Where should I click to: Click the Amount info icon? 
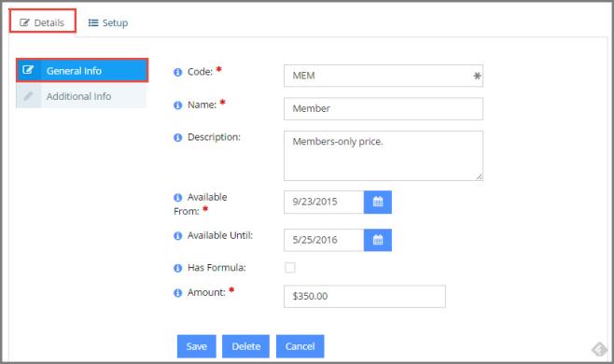pyautogui.click(x=178, y=293)
